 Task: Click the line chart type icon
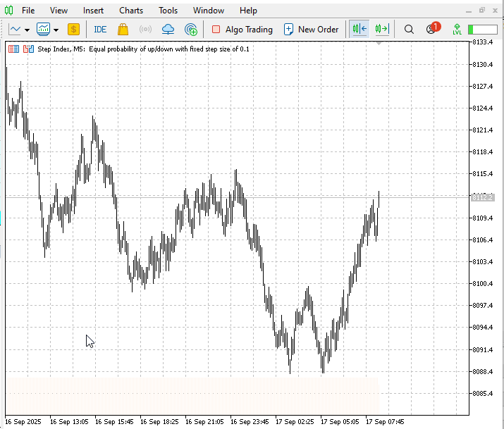coord(15,30)
